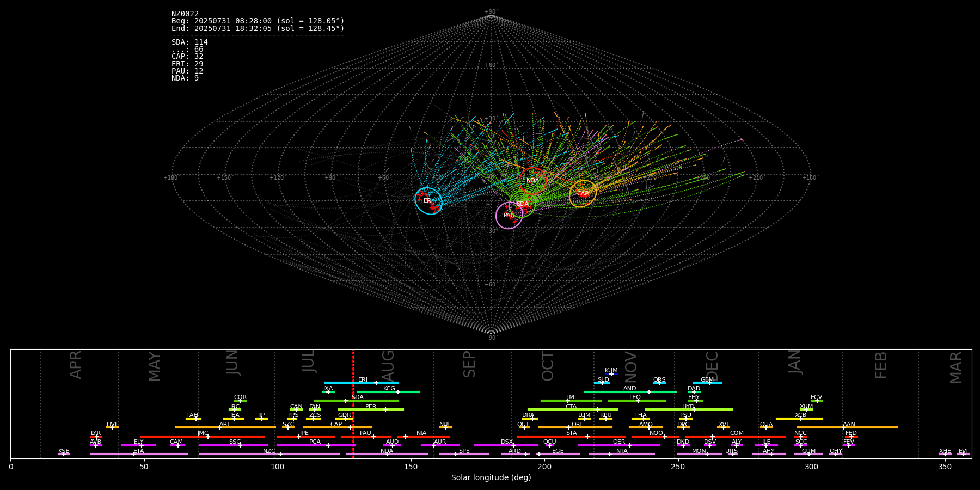980x490 pixels.
Task: Click the '...: 66' sporadic count entry
Action: (187, 50)
